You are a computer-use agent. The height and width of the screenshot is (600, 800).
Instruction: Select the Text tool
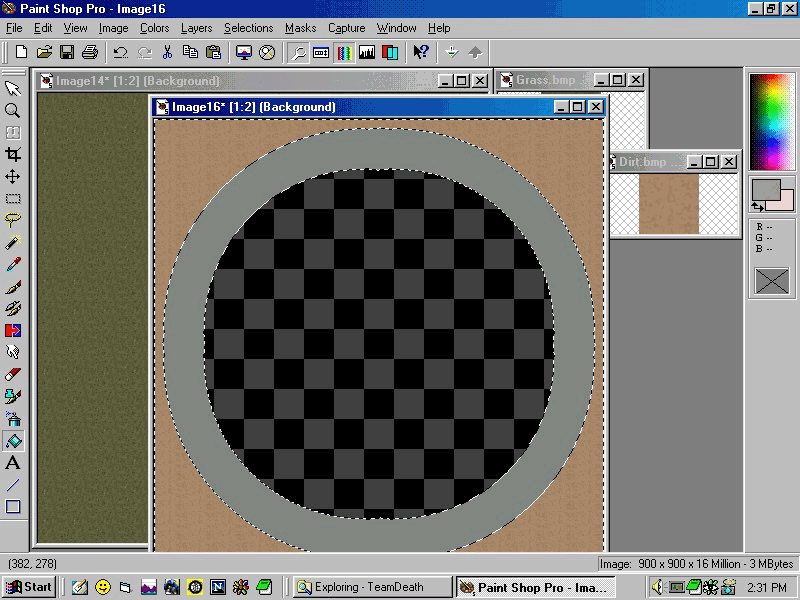(x=13, y=463)
